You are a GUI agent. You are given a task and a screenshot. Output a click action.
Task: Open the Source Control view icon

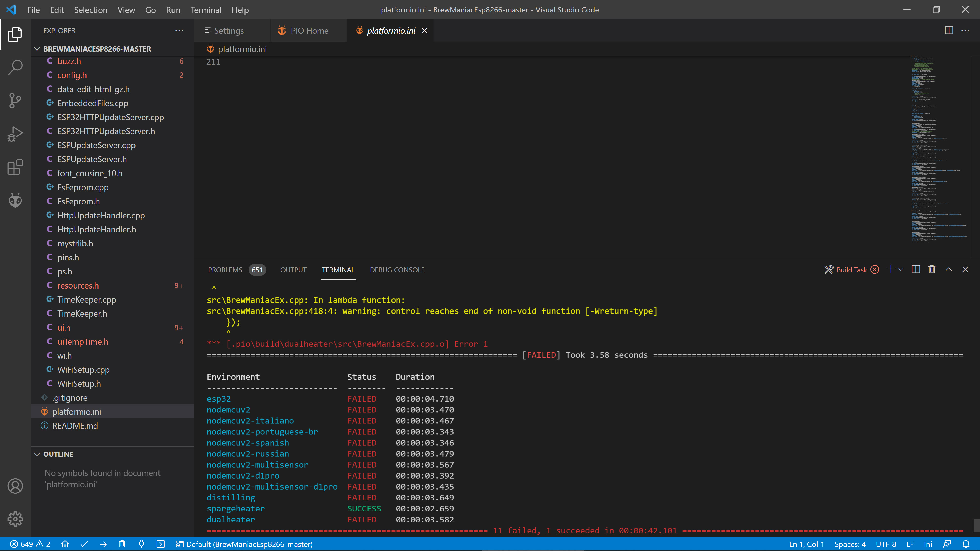(15, 101)
